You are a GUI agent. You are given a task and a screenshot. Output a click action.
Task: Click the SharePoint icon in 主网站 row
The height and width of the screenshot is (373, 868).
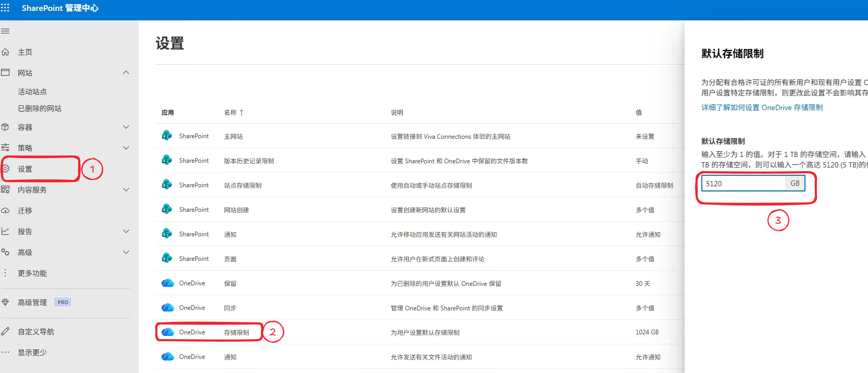167,136
